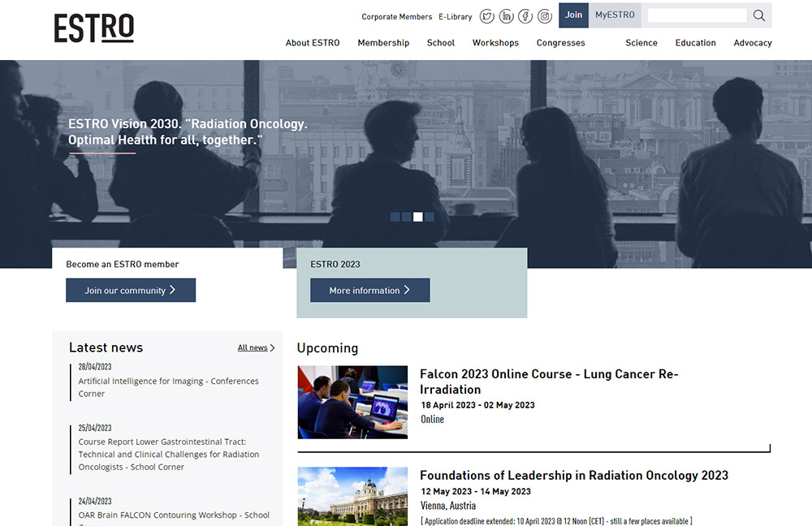Open the Congresses menu
Viewport: 812px width, 526px height.
pyautogui.click(x=561, y=43)
